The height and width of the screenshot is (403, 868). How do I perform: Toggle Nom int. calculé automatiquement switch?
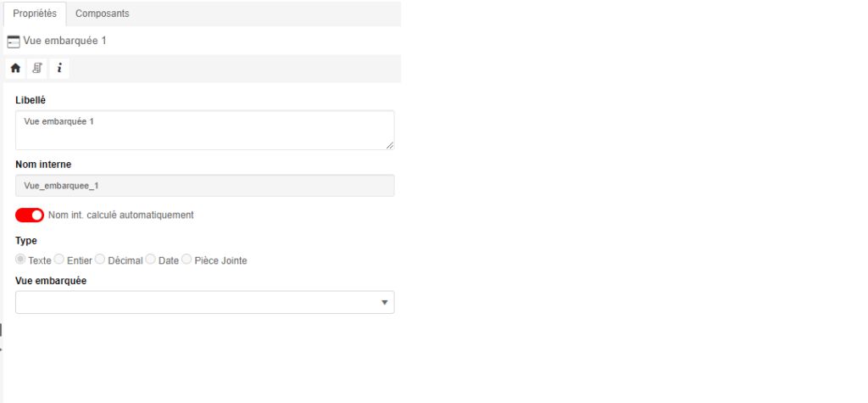coord(30,215)
